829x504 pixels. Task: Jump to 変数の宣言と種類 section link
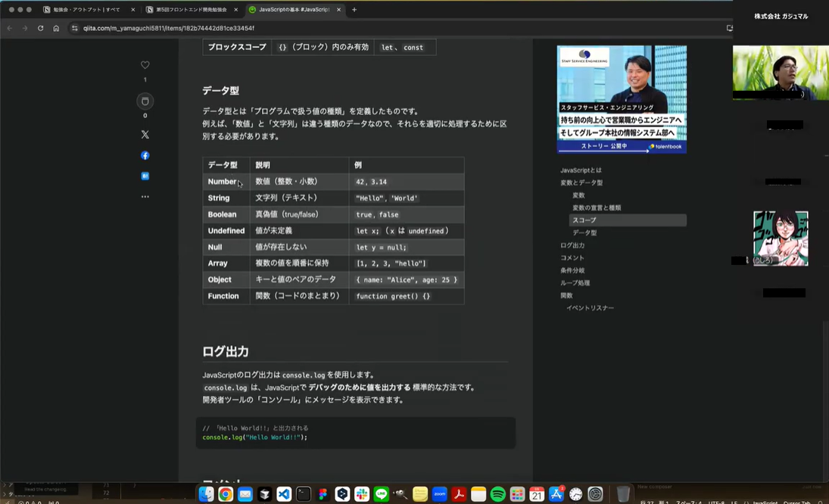point(597,207)
